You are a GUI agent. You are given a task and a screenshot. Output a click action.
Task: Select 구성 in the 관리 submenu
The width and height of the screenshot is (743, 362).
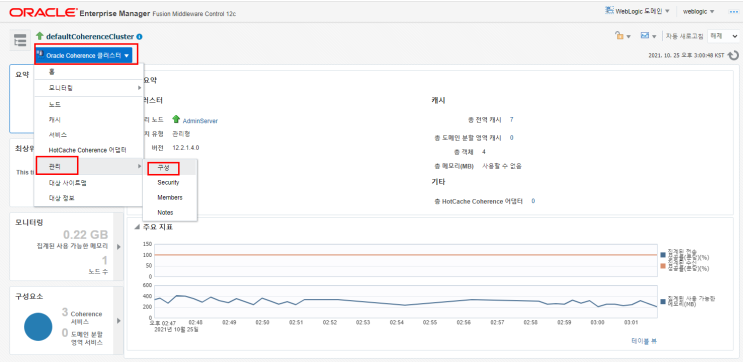coord(163,168)
